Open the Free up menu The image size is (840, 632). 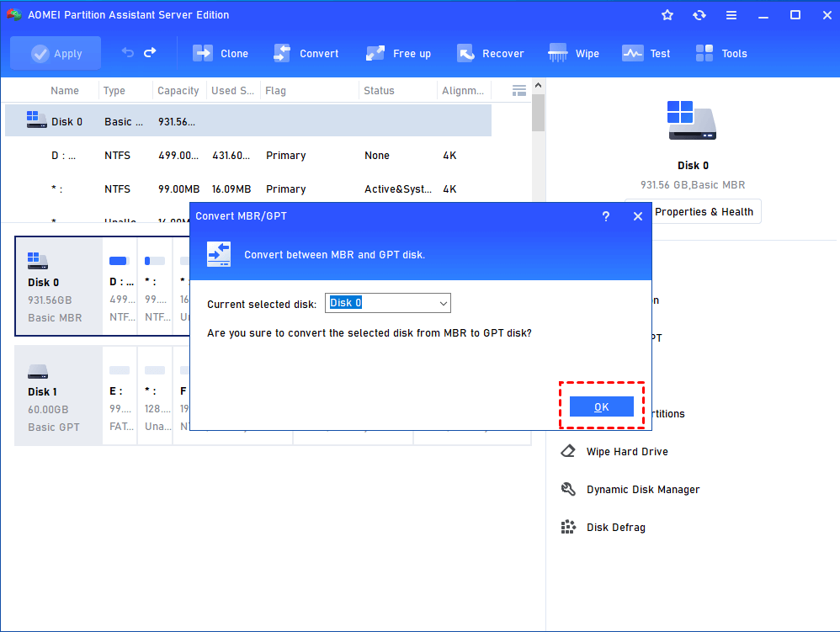coord(398,53)
